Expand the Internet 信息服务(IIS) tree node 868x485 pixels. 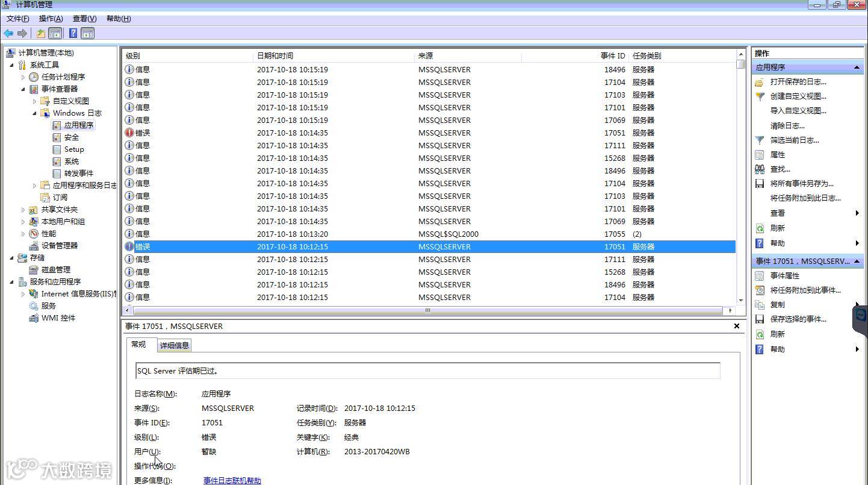point(23,294)
